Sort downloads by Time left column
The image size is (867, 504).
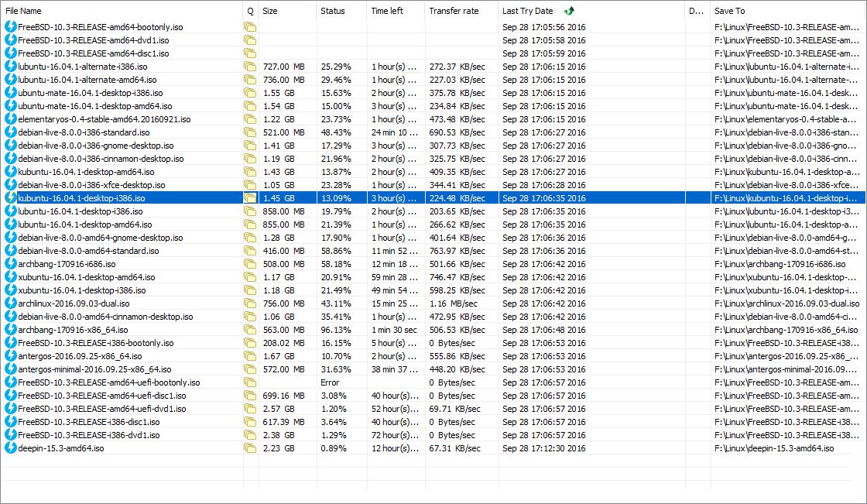click(x=396, y=11)
